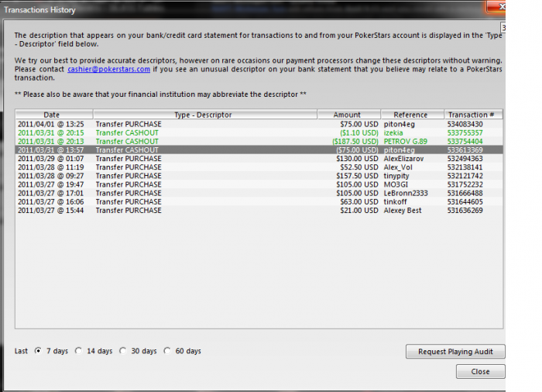Image resolution: width=542 pixels, height=392 pixels.
Task: Click transaction number 533755357
Action: coord(465,132)
